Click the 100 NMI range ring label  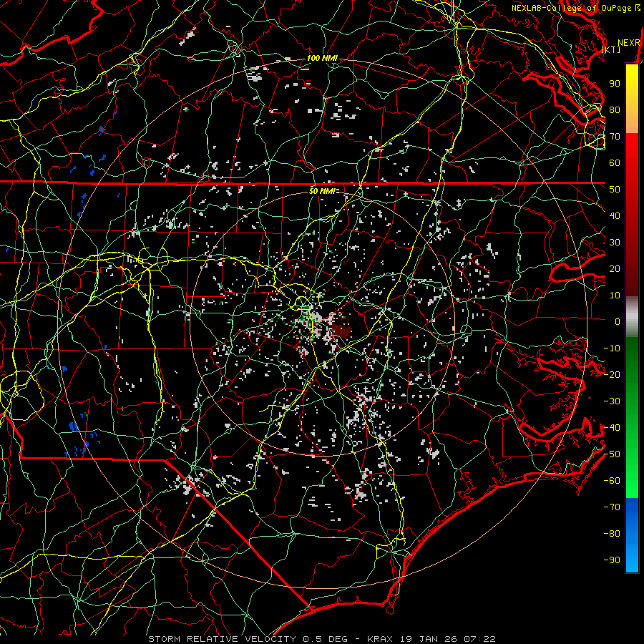pos(322,59)
